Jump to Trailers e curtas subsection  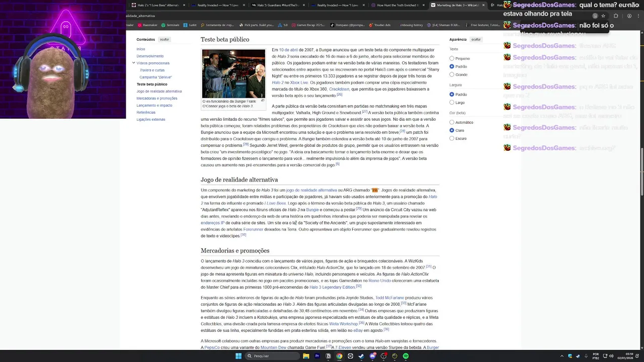coord(152,70)
